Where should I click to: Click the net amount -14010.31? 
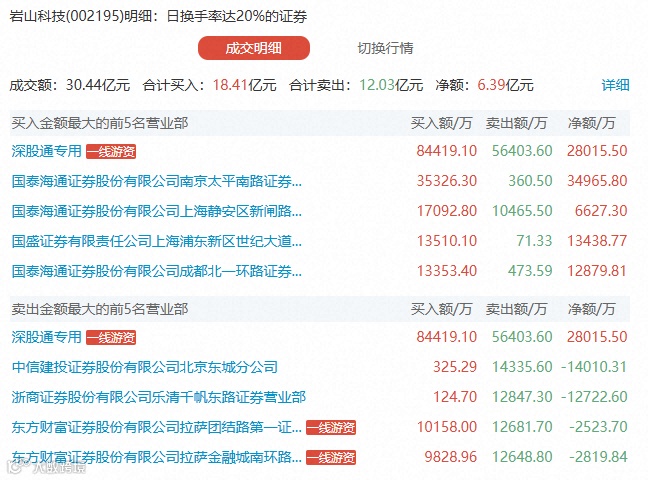(594, 367)
